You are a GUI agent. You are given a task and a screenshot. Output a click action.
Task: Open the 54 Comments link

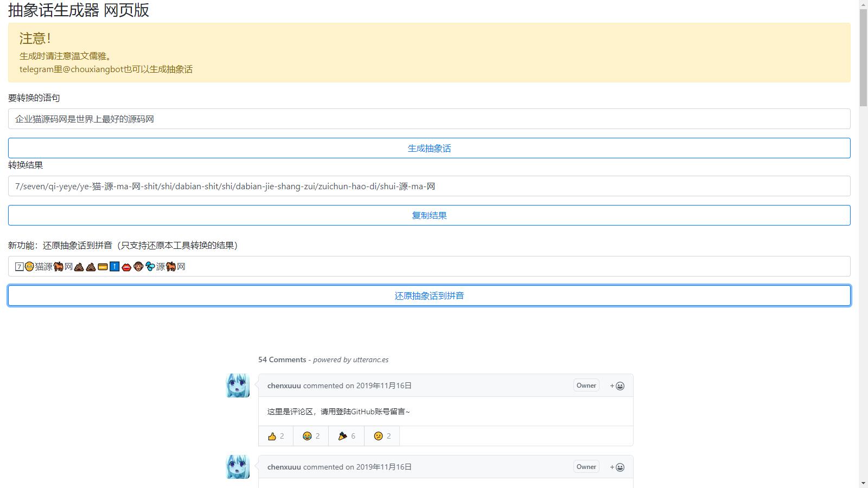[x=282, y=359]
